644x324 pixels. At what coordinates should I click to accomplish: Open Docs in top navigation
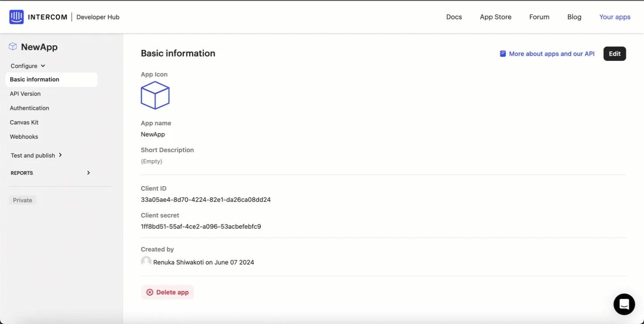click(x=454, y=17)
